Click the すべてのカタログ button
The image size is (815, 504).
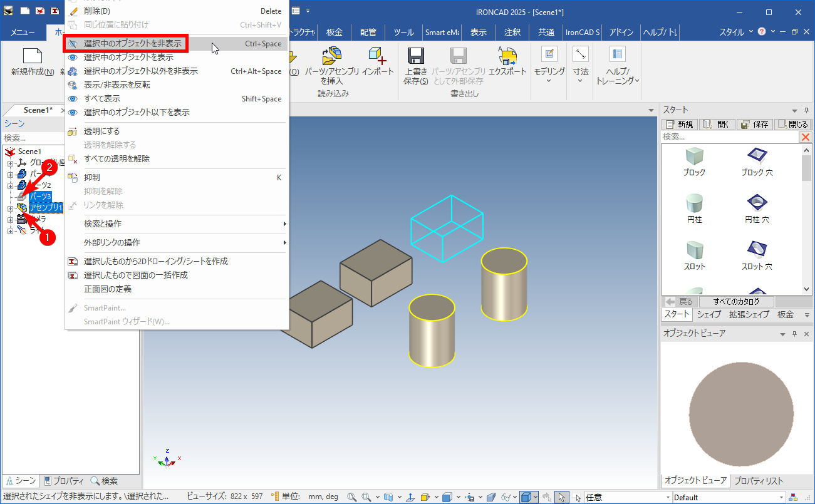(x=737, y=302)
